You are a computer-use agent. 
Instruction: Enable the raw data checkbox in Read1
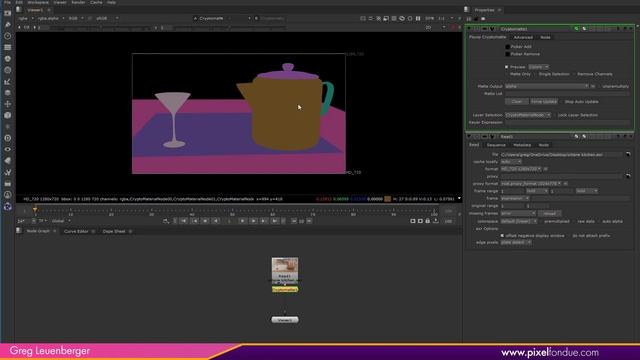tap(574, 221)
